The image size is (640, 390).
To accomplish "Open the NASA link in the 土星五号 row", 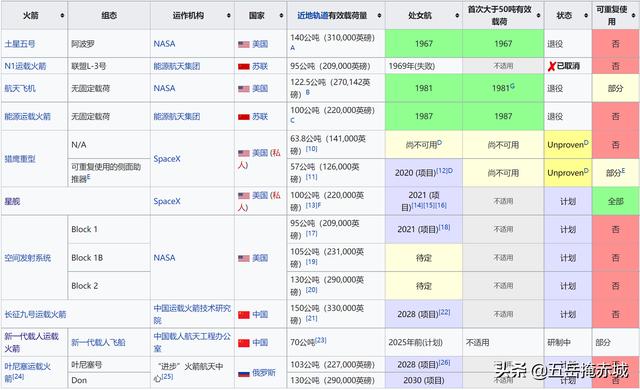I will pos(164,44).
